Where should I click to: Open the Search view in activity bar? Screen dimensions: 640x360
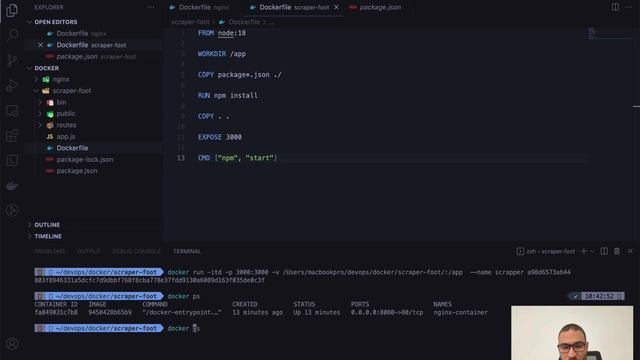coord(12,35)
